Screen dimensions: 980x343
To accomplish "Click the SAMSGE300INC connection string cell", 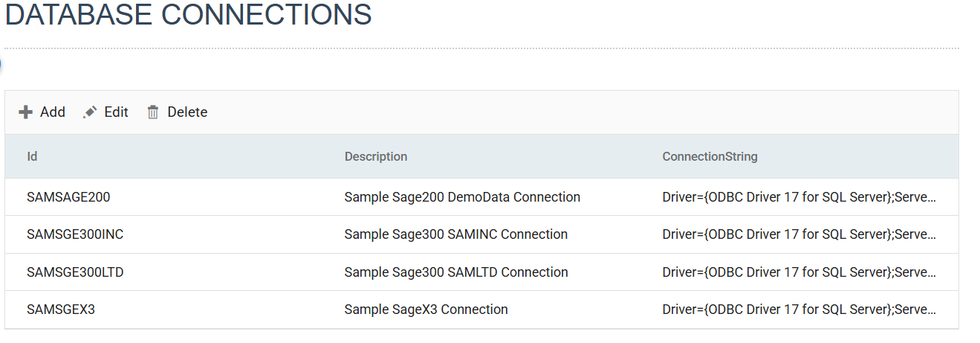I will click(x=799, y=234).
